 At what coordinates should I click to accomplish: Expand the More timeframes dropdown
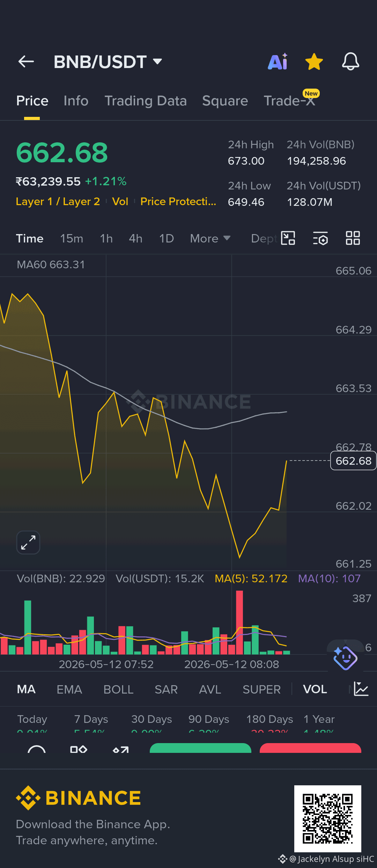click(x=210, y=239)
